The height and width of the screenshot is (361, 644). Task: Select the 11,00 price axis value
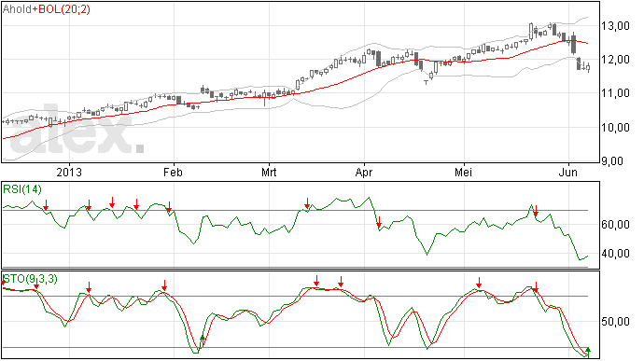pyautogui.click(x=615, y=93)
